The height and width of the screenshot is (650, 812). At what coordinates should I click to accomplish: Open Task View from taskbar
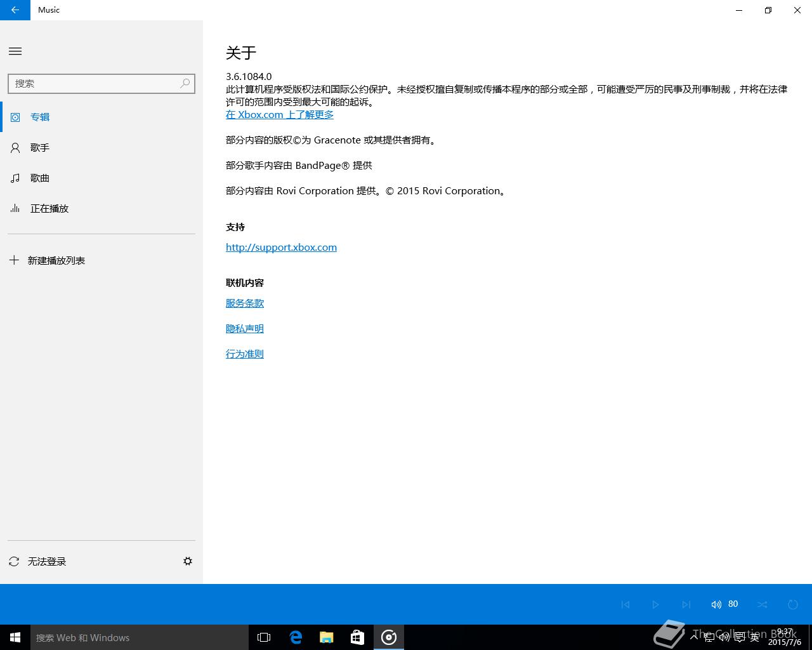(264, 637)
